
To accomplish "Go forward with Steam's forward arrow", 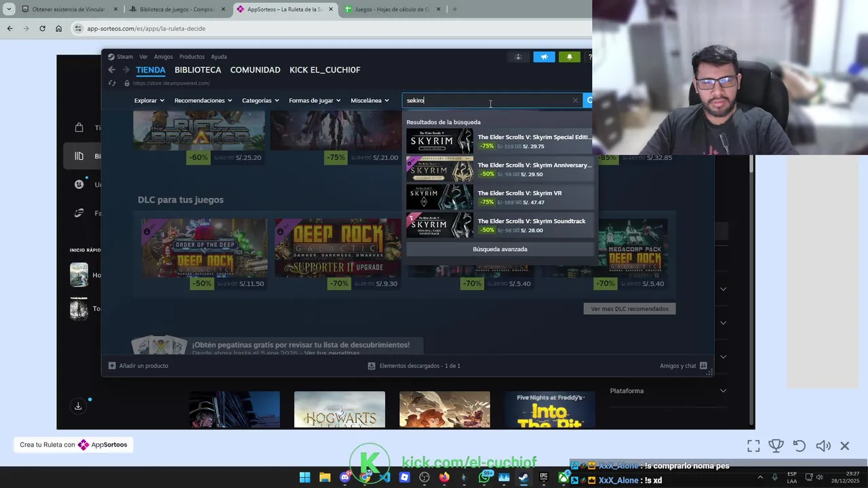I will (x=126, y=70).
